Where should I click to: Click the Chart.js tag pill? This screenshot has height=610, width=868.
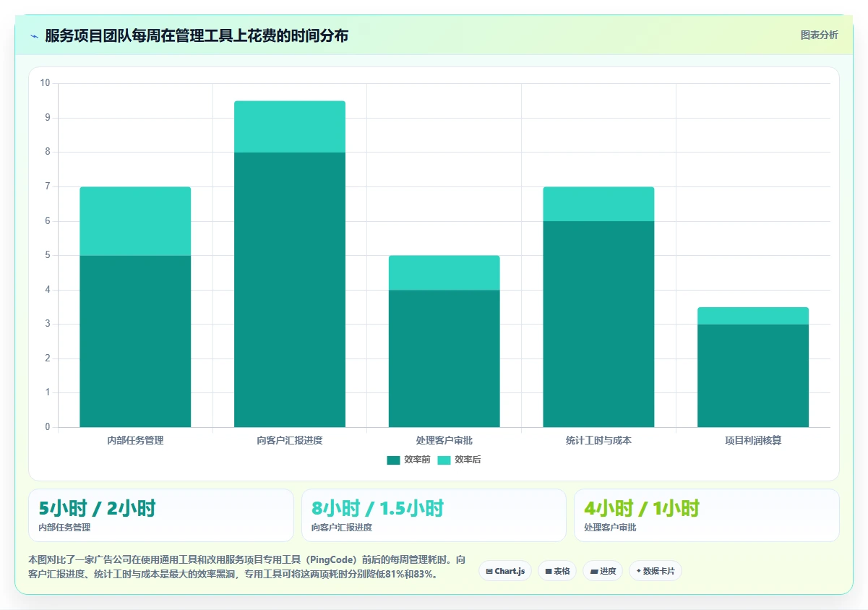pyautogui.click(x=505, y=571)
